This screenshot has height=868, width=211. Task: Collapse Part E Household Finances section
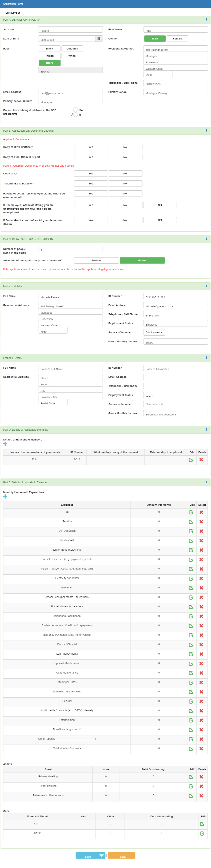click(206, 482)
